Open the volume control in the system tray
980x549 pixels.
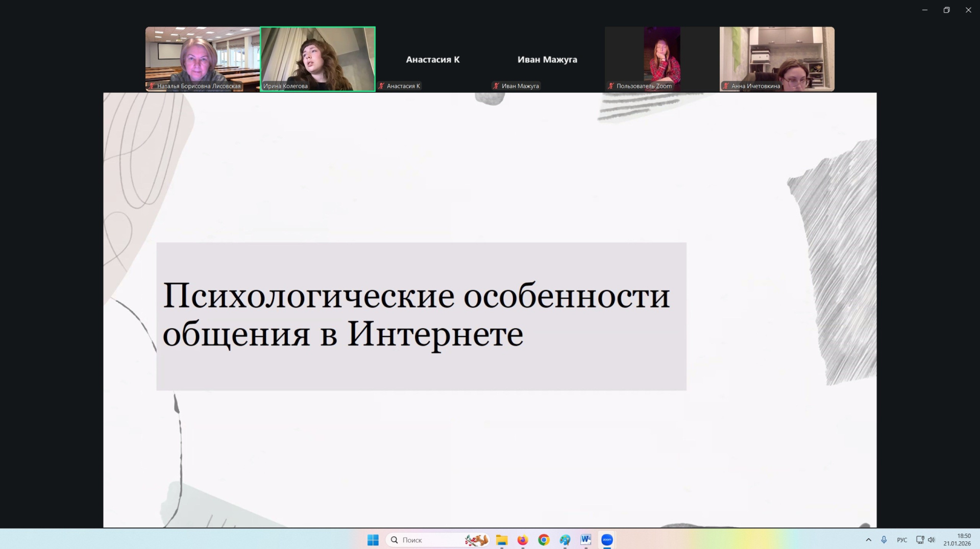point(932,540)
